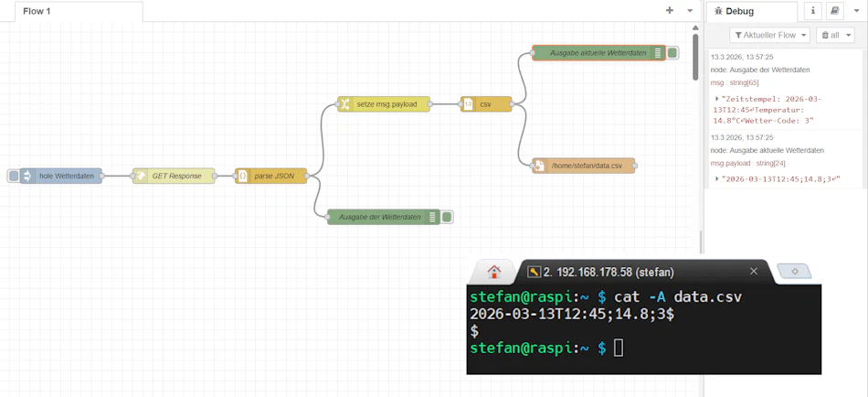This screenshot has height=397, width=868.
Task: Select the csv node
Action: 485,104
